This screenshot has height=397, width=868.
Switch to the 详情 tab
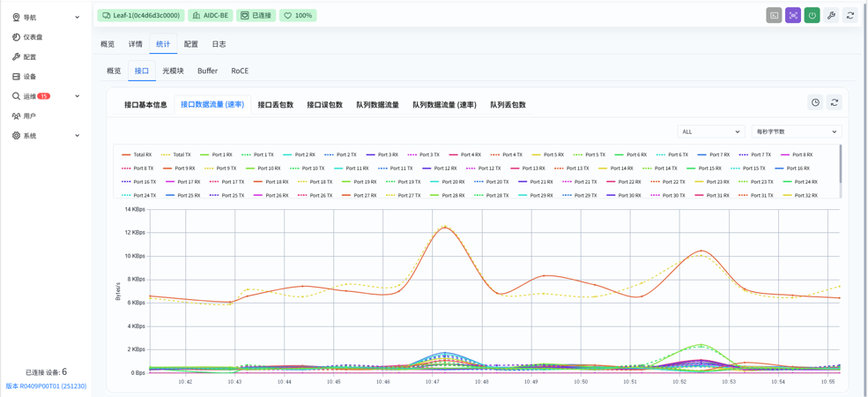coord(135,44)
